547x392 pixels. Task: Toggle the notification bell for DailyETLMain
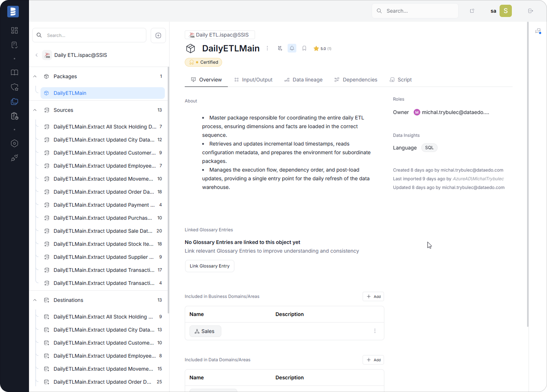click(x=292, y=48)
